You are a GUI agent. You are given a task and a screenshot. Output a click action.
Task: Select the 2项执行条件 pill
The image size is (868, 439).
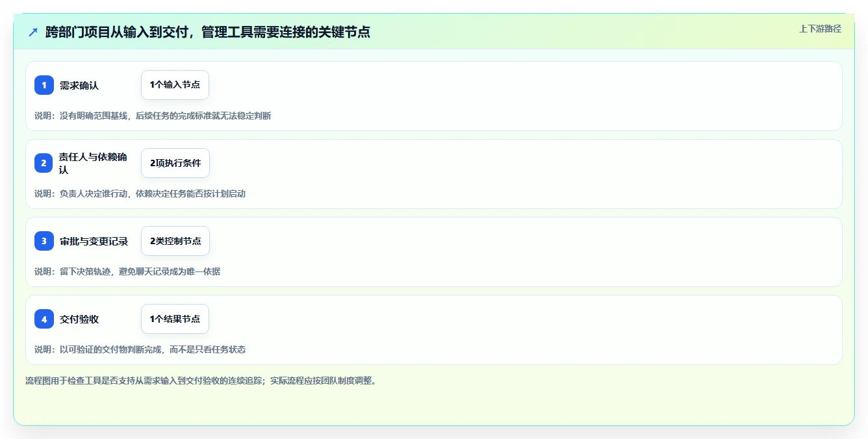(x=175, y=163)
